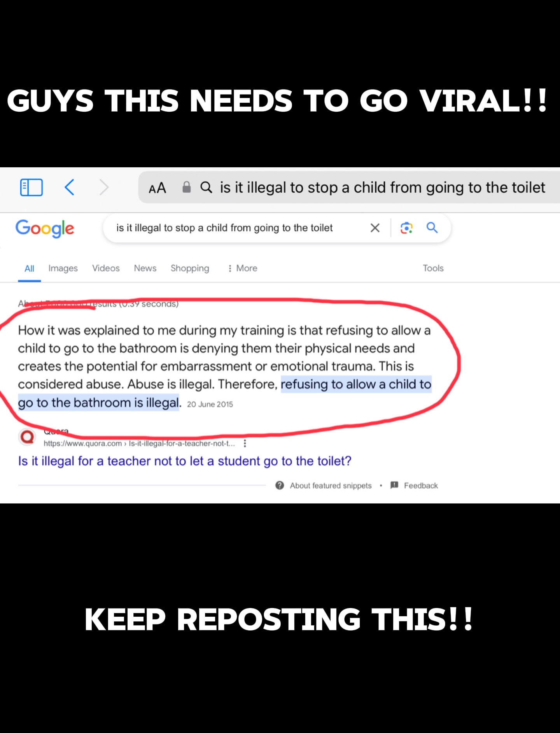Open the Safari sidebar panel icon

click(31, 188)
